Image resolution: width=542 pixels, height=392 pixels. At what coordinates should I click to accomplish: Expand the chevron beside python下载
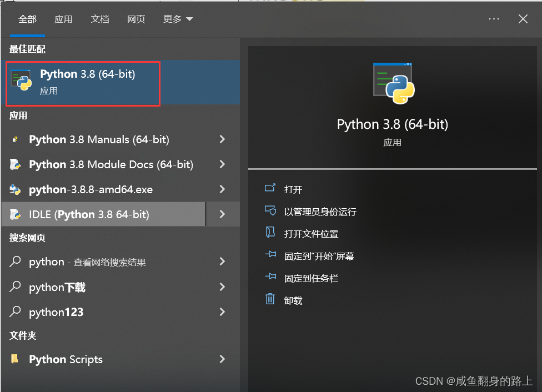click(222, 287)
